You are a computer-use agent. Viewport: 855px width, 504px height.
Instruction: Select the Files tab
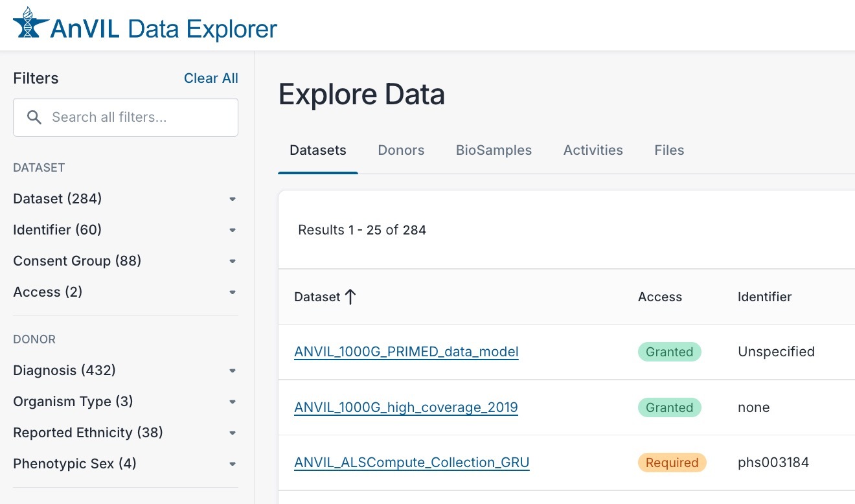pos(669,150)
